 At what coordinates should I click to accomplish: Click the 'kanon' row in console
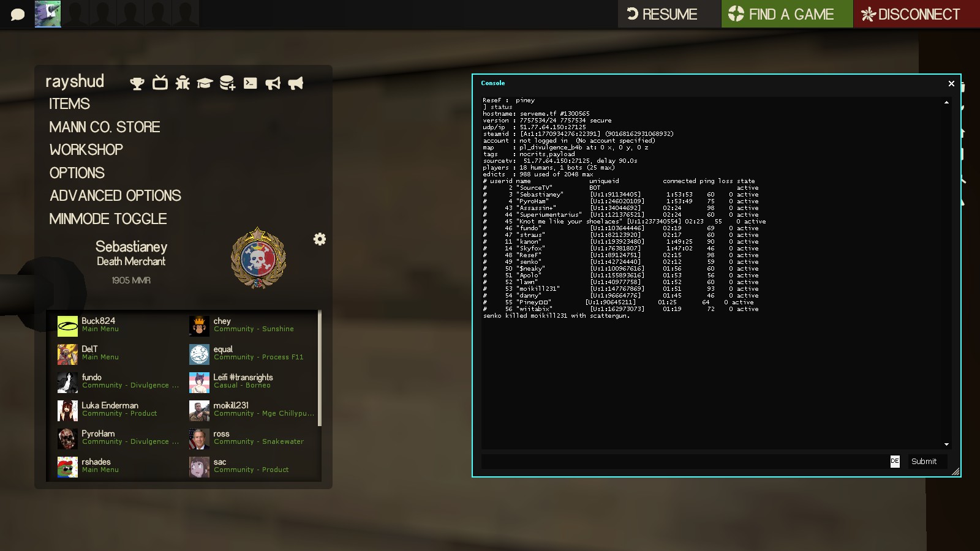pos(620,242)
